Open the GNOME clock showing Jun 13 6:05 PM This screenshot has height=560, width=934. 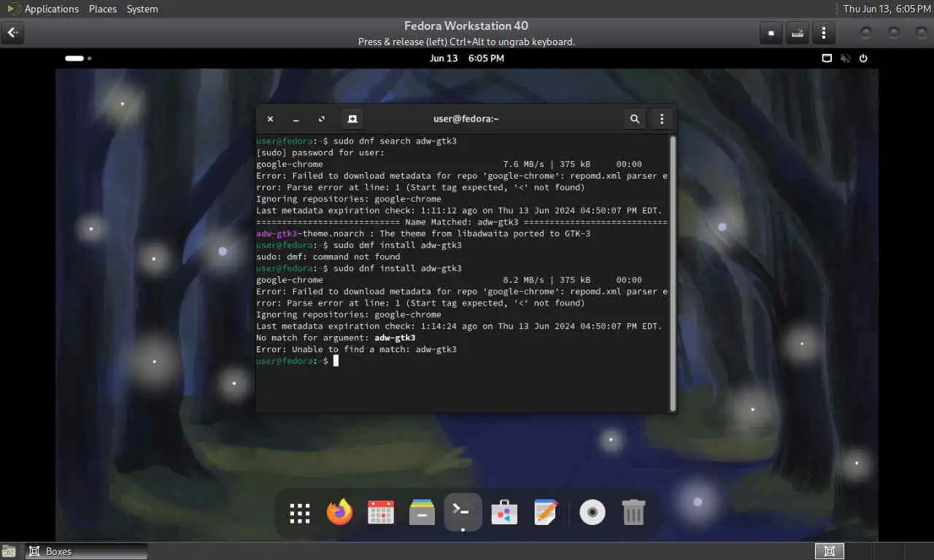[x=467, y=58]
